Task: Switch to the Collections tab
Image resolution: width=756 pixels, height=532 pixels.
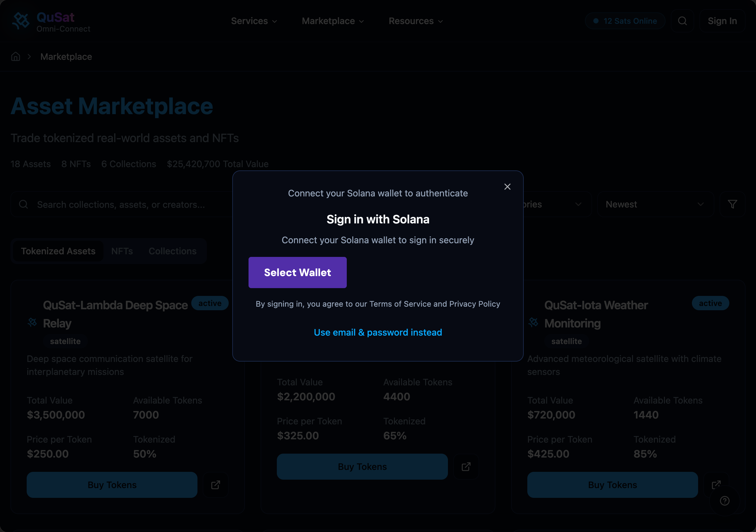Action: click(x=172, y=251)
